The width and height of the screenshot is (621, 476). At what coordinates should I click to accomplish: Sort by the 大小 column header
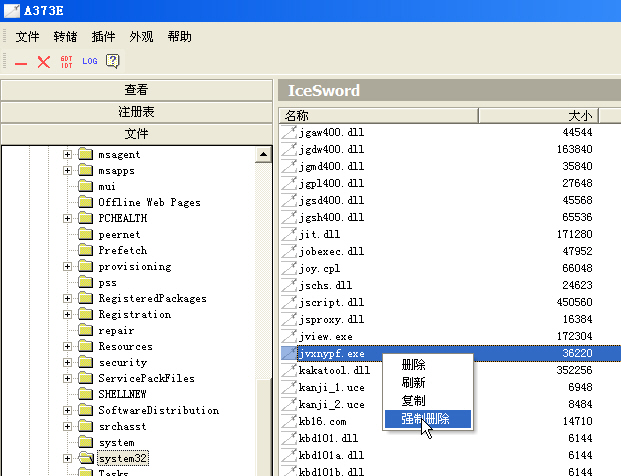coord(539,116)
